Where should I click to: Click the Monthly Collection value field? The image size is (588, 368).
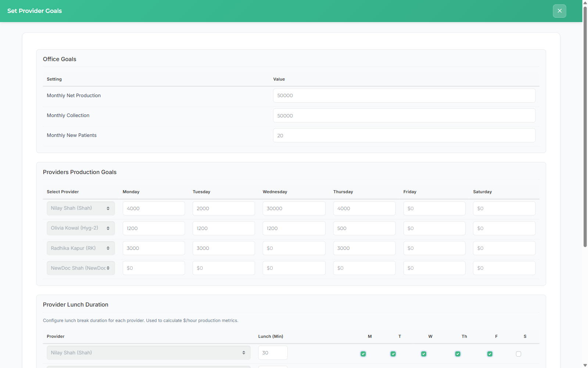click(404, 116)
